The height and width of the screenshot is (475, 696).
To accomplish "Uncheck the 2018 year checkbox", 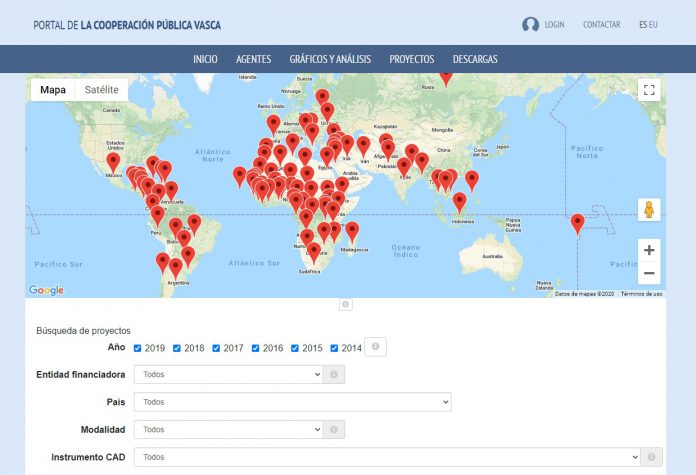I will [x=177, y=348].
